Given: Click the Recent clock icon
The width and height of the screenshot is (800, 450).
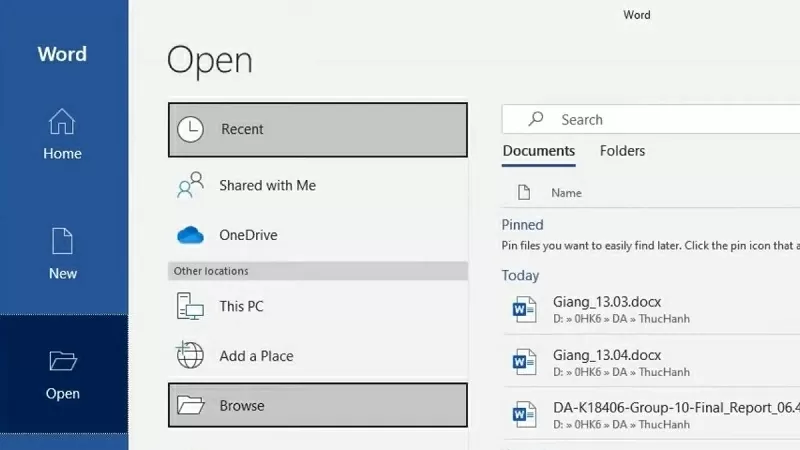Looking at the screenshot, I should (190, 129).
